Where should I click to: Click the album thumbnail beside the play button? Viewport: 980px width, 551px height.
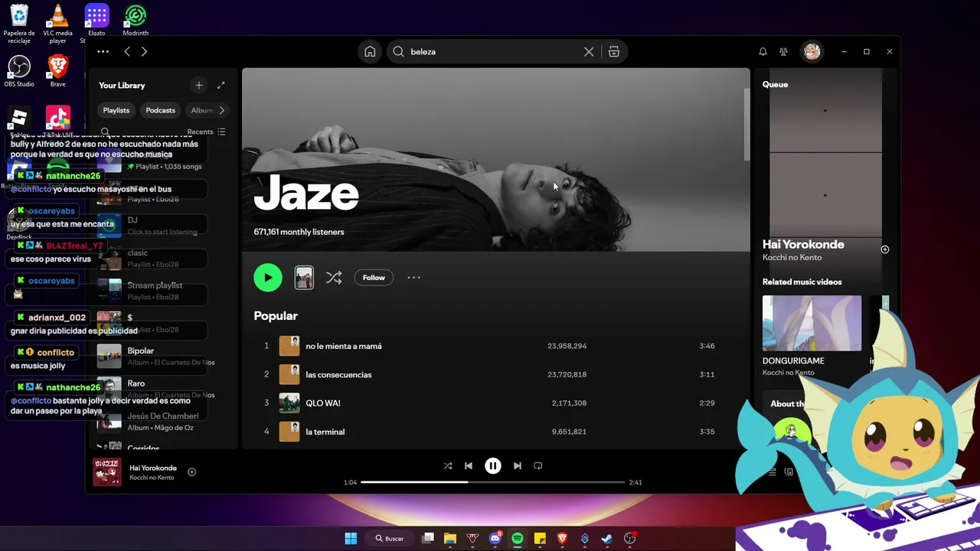pyautogui.click(x=304, y=277)
